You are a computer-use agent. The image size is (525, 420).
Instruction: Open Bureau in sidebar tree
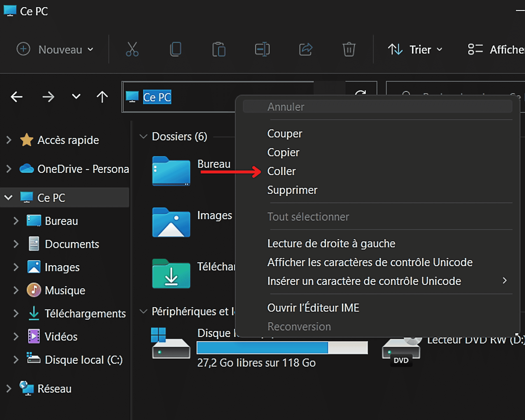point(52,221)
